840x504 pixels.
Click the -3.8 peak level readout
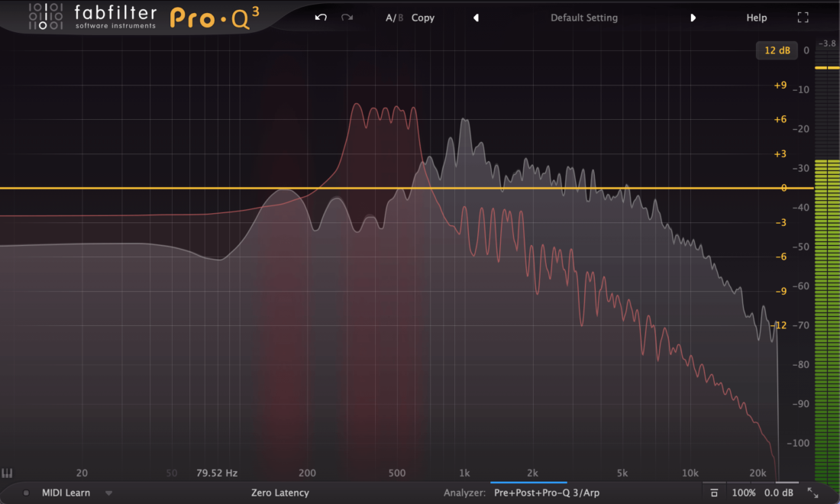(x=827, y=44)
